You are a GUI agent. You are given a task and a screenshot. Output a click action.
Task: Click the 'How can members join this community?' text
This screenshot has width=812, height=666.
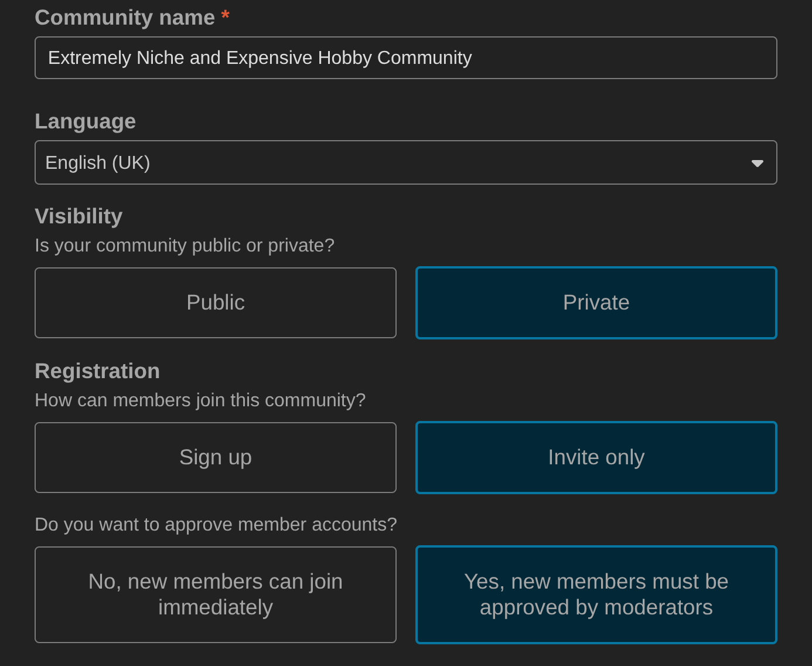point(200,399)
